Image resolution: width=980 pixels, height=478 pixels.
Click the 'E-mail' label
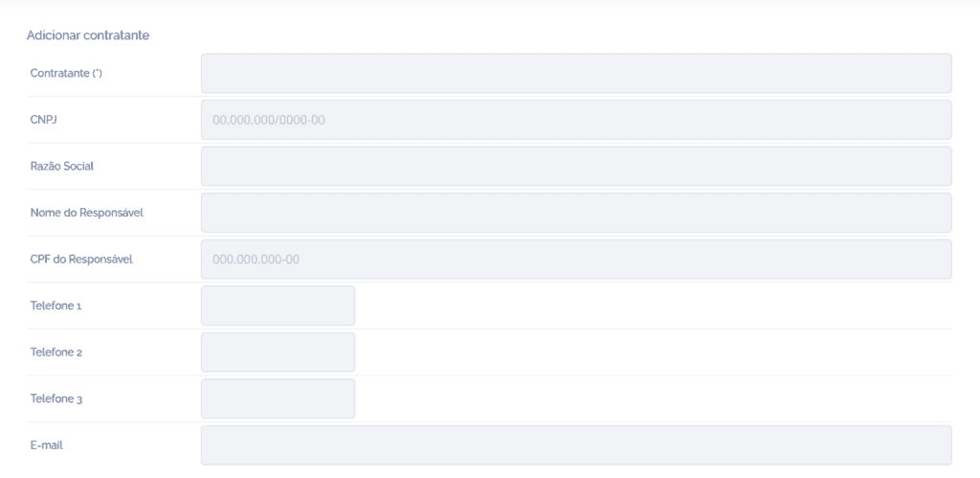pyautogui.click(x=47, y=445)
